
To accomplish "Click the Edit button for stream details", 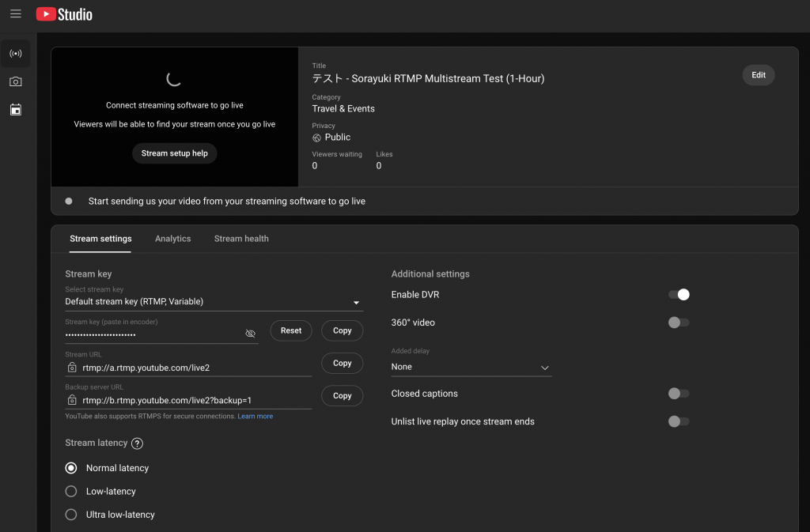I will coord(758,75).
